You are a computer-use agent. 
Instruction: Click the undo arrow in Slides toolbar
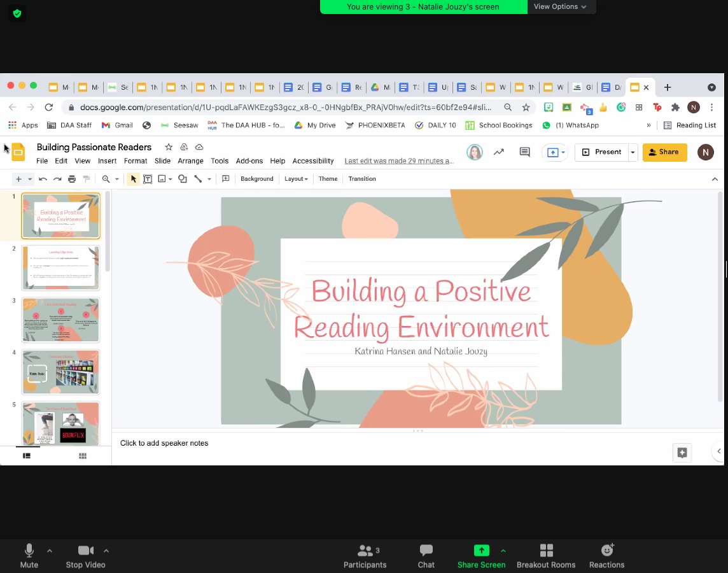(43, 179)
